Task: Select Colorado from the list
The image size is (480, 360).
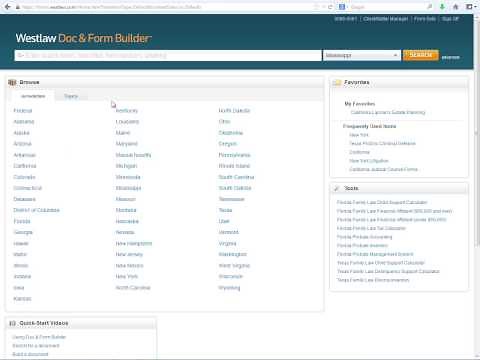Action: coord(24,177)
